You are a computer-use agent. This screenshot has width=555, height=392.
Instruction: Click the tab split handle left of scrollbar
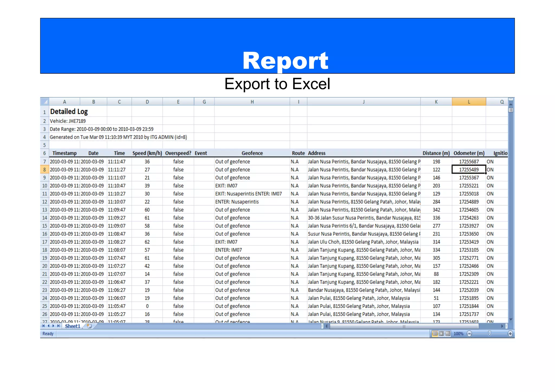(322, 326)
